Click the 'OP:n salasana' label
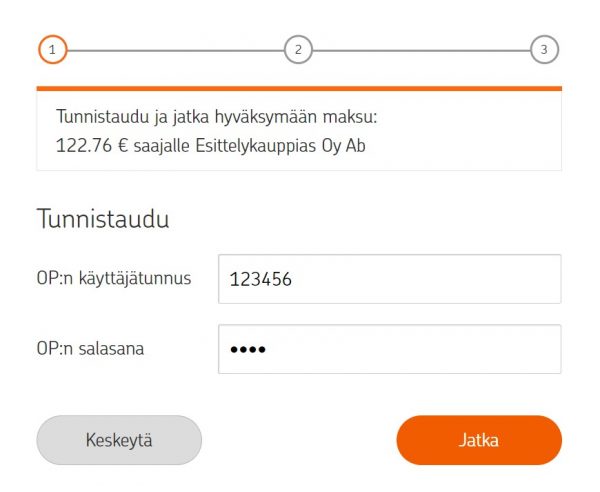This screenshot has width=600, height=492. (90, 349)
